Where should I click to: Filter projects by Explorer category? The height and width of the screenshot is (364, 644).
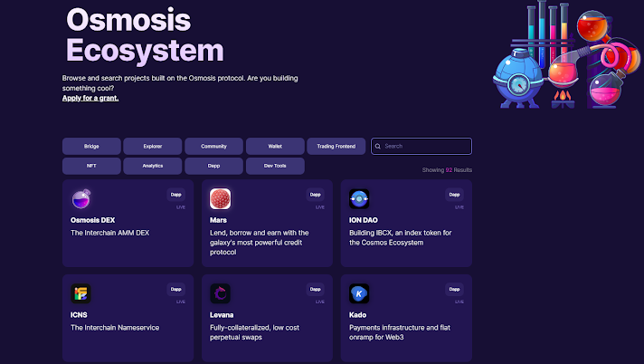[152, 147]
